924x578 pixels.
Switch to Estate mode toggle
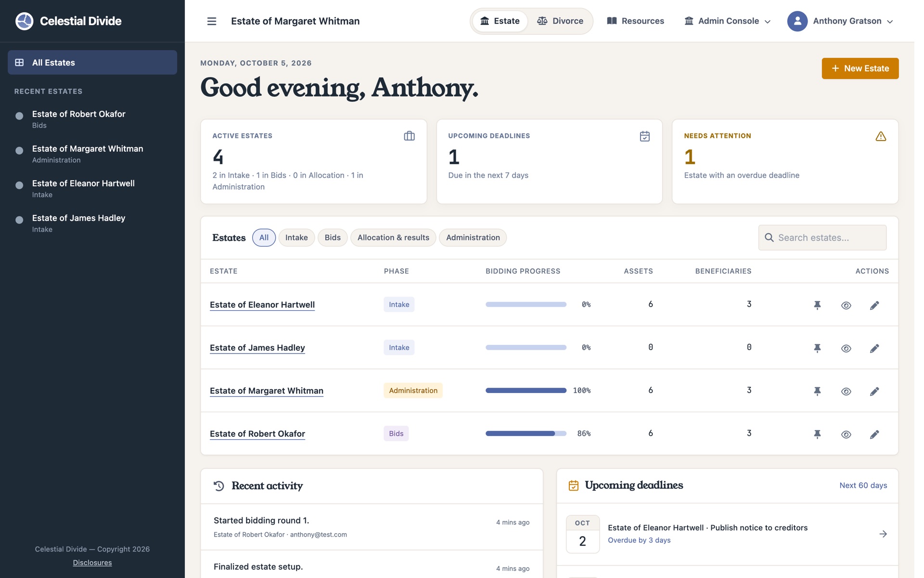pos(500,21)
